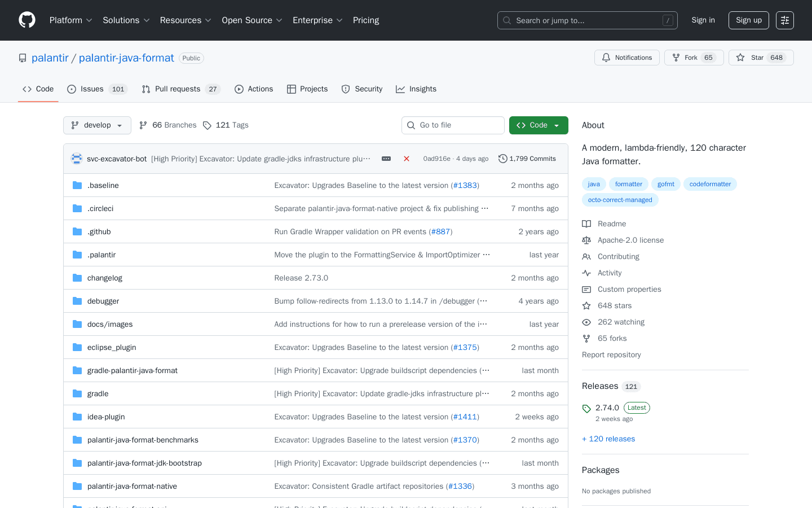Click the tag icon next to 2.74.0 release
Screen dimensions: 812x508
coord(586,409)
